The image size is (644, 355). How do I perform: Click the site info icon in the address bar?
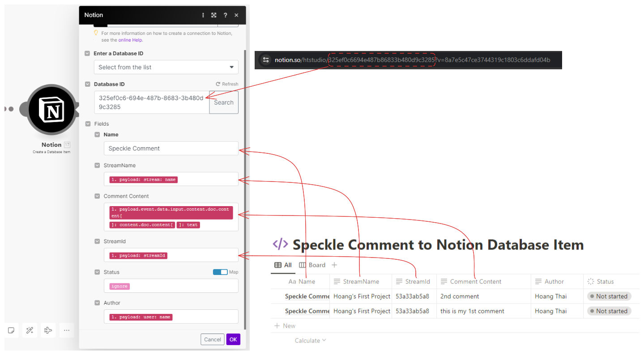266,60
